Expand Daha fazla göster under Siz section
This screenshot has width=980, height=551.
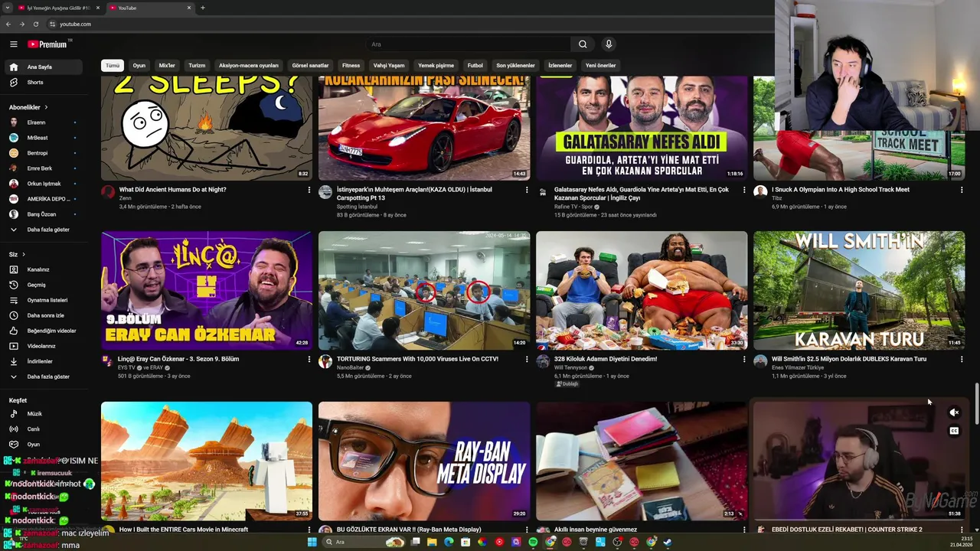coord(43,377)
